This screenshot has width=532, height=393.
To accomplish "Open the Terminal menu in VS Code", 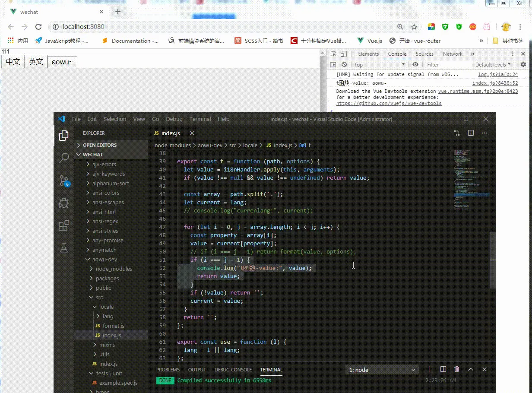I will coord(200,119).
